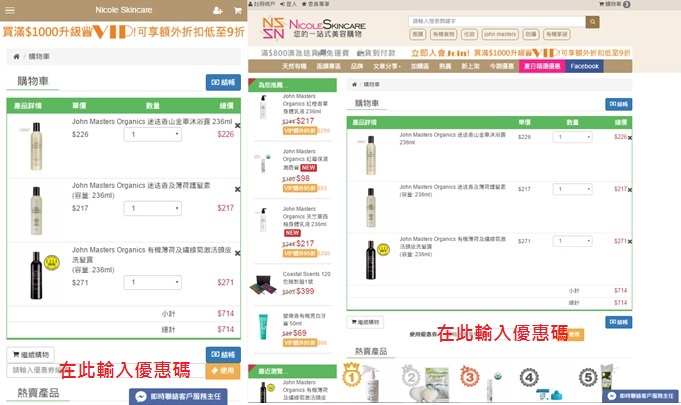Click top 結帳 checkout button in desktop view
This screenshot has height=405, width=681.
point(618,104)
